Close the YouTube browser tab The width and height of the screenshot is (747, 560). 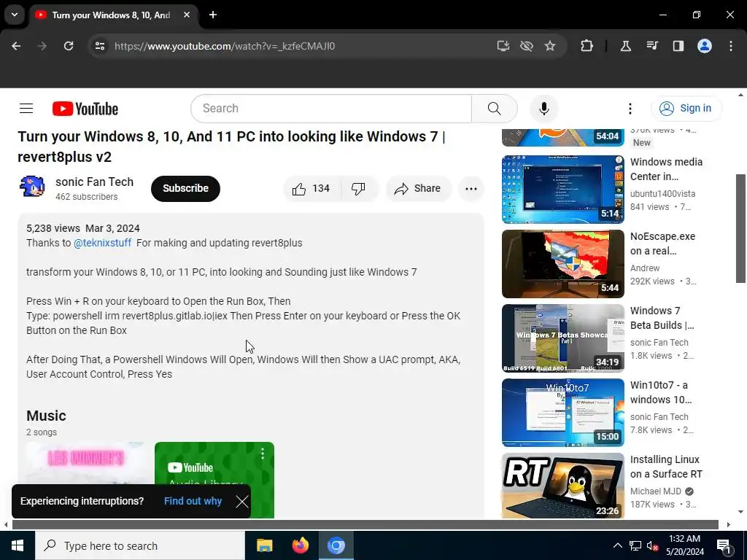[x=187, y=15]
